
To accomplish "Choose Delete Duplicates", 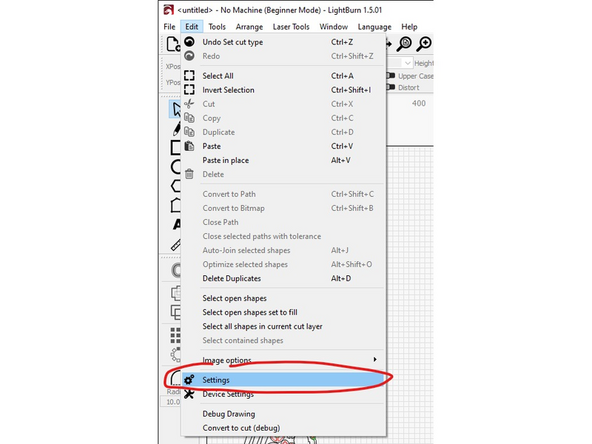I will pyautogui.click(x=283, y=278).
